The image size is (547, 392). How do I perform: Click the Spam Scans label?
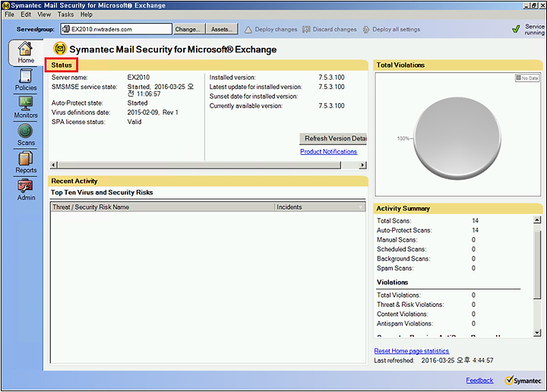tap(395, 268)
